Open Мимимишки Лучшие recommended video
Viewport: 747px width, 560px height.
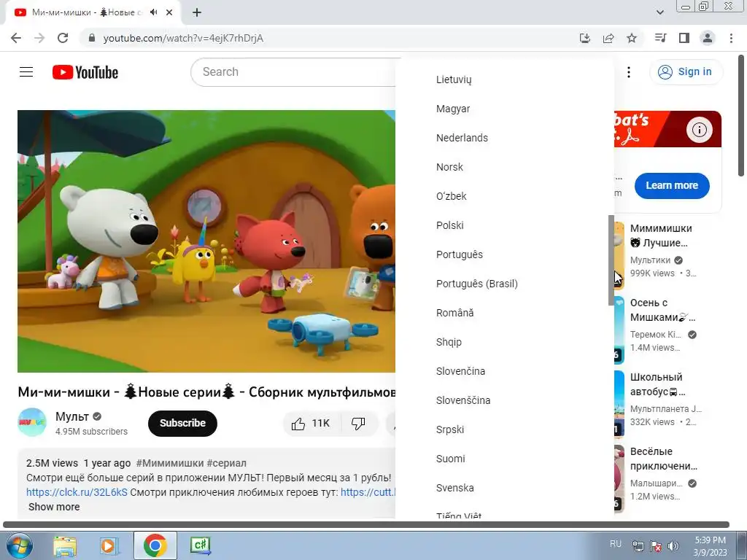pos(661,236)
